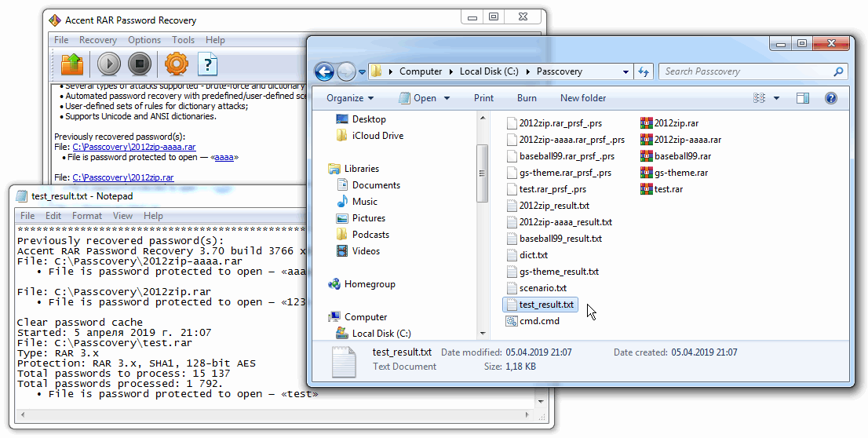Change view using the views icon
This screenshot has height=438, width=868.
coord(760,98)
